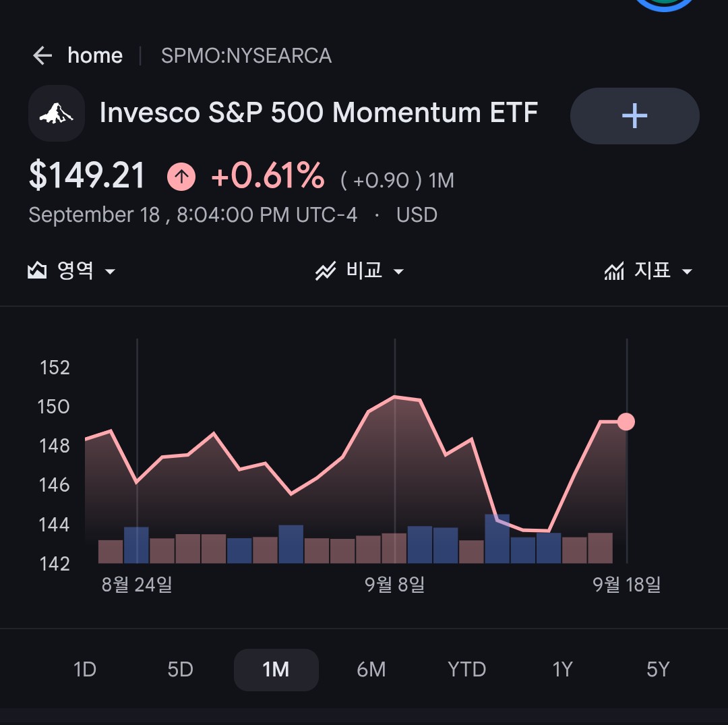Click the September 18 timestamp text
Image resolution: width=728 pixels, height=725 pixels.
pos(193,214)
